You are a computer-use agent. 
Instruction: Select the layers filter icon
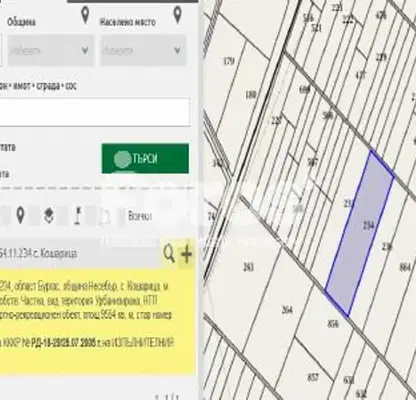click(49, 215)
